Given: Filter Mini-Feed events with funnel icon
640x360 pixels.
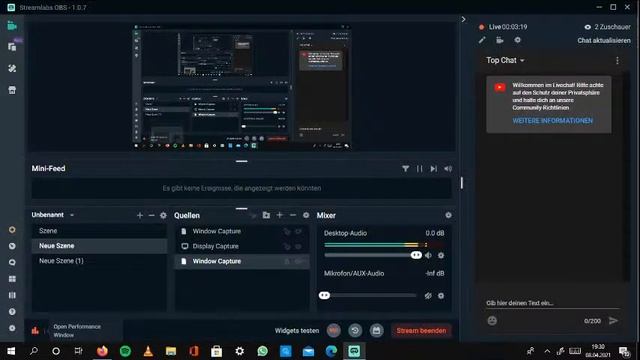Looking at the screenshot, I should click(405, 169).
